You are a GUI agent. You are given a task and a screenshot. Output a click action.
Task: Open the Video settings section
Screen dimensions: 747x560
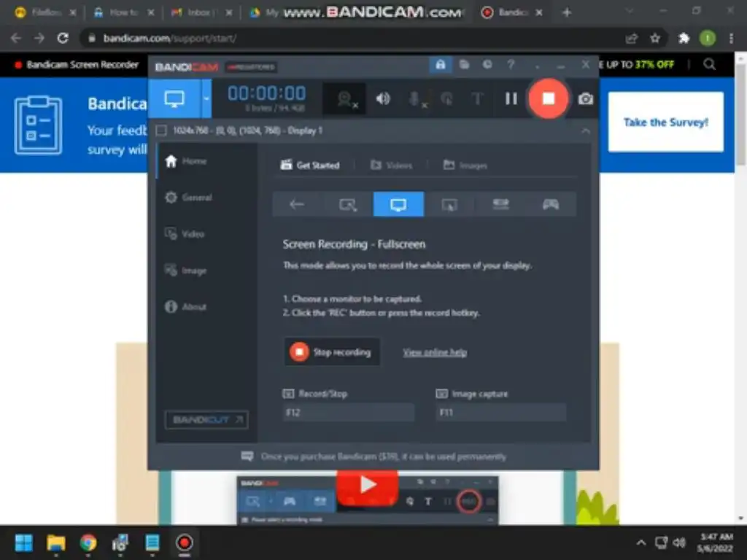pyautogui.click(x=185, y=234)
